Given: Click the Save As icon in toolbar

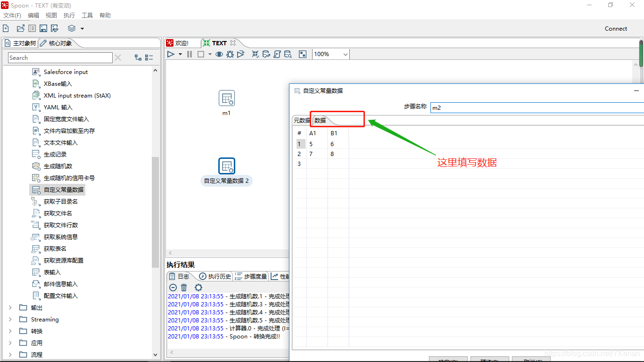Looking at the screenshot, I should point(55,29).
